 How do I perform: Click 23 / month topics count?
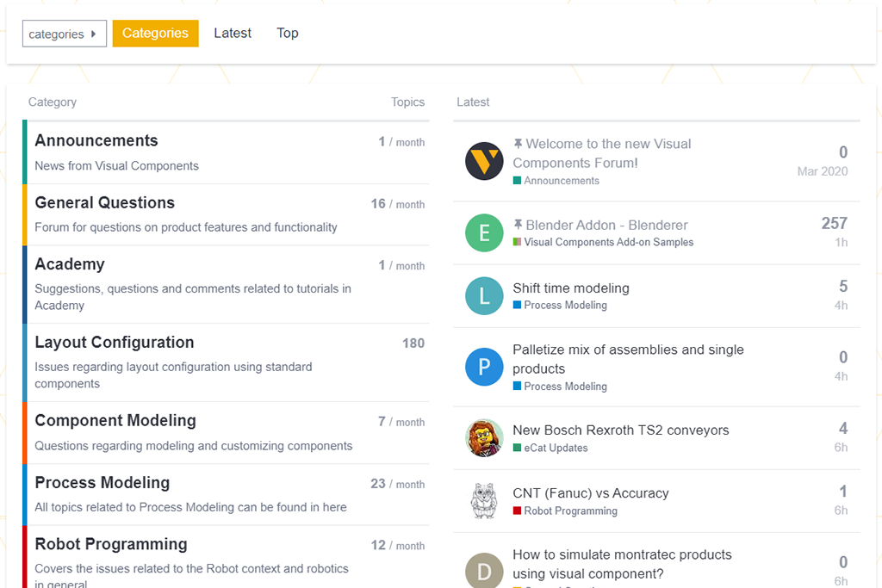click(397, 484)
